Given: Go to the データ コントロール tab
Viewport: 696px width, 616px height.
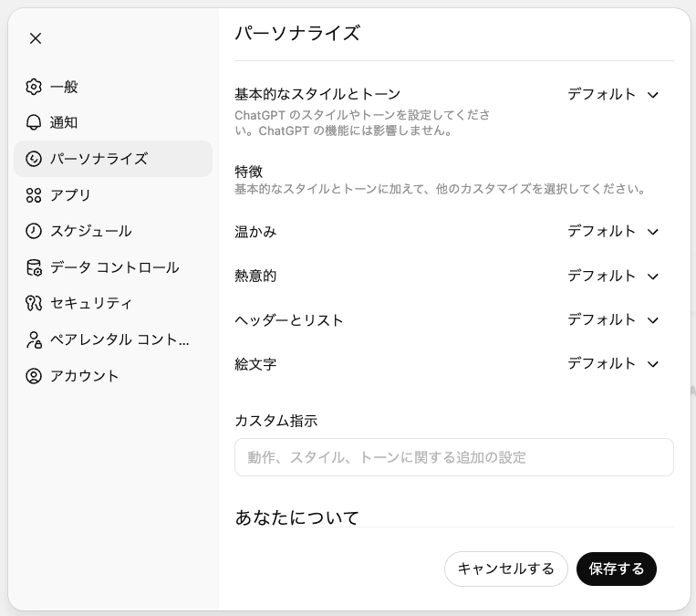Looking at the screenshot, I should (x=114, y=267).
